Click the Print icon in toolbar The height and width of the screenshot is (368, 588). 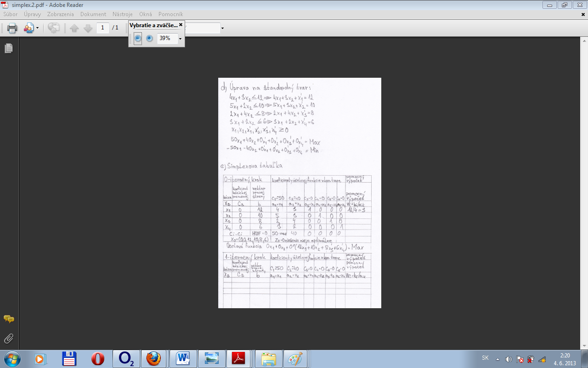pos(12,28)
